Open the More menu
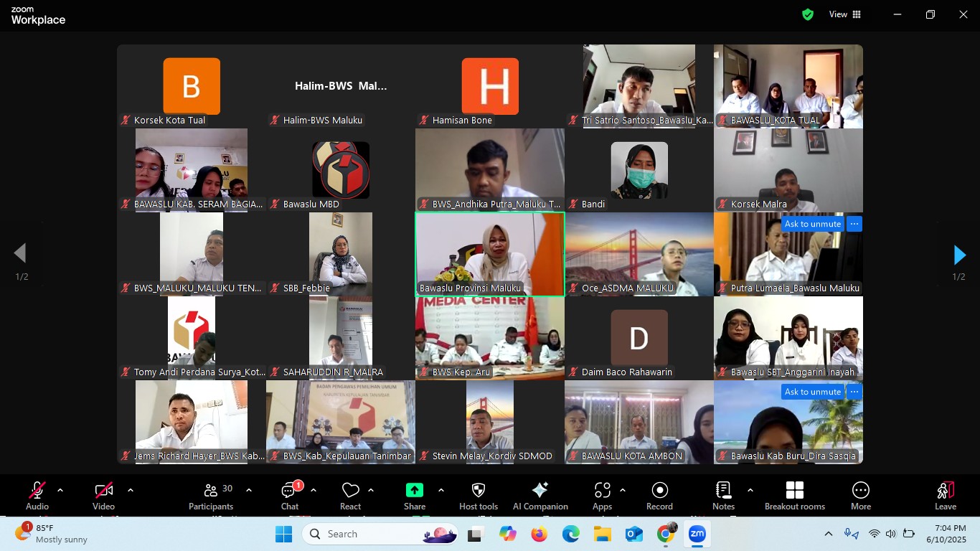The image size is (980, 551). pyautogui.click(x=860, y=495)
